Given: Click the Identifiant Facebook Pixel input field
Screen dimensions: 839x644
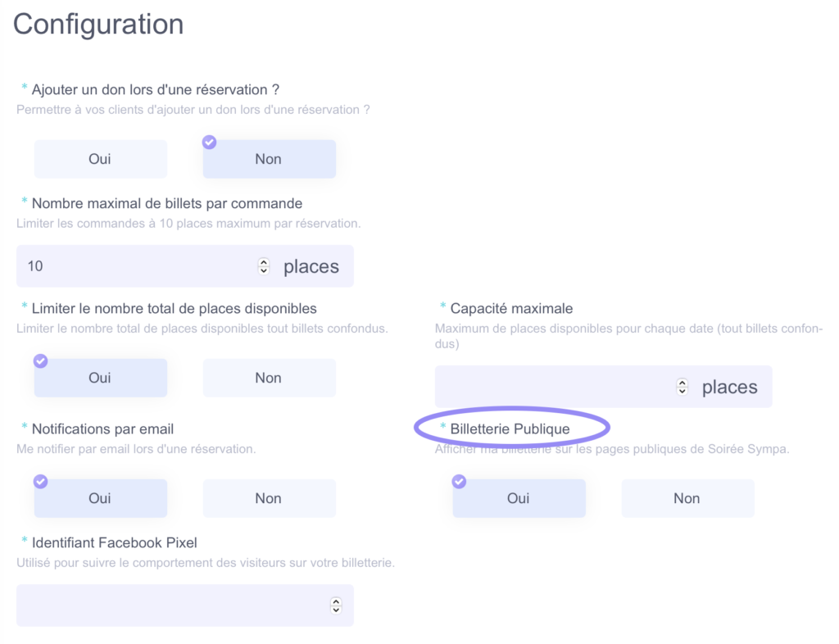Looking at the screenshot, I should (184, 605).
